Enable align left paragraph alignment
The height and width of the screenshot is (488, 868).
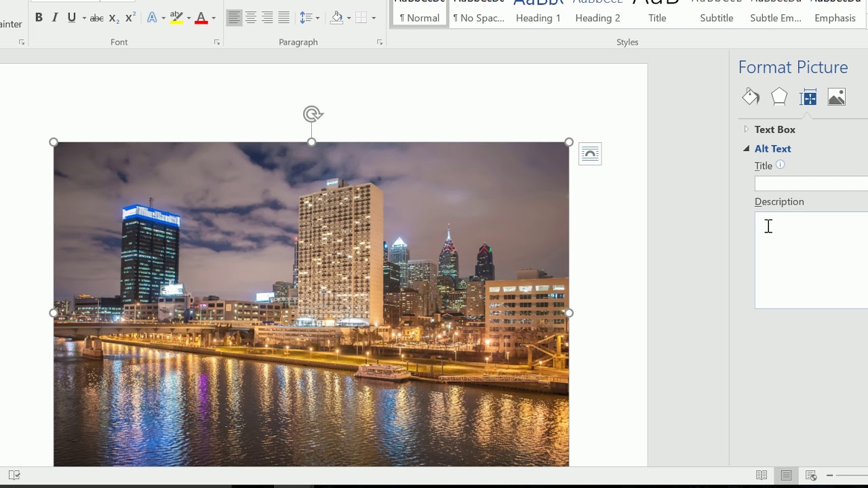(234, 18)
